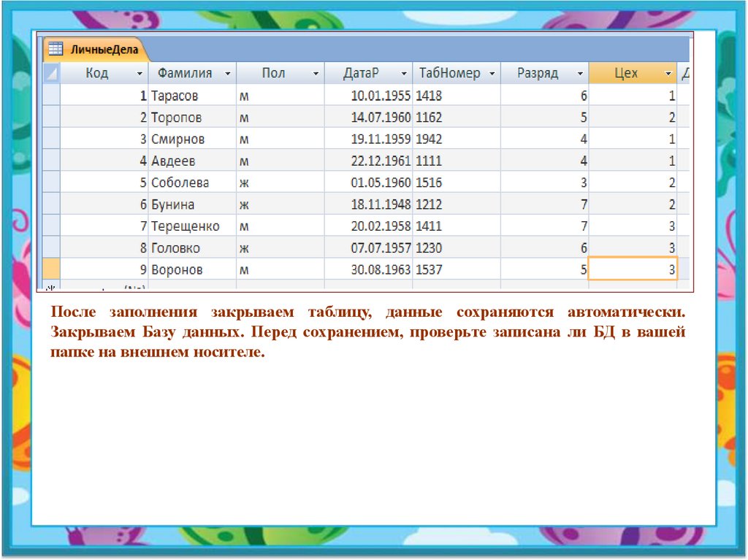Click the date cell 01.05.1960

click(x=368, y=183)
